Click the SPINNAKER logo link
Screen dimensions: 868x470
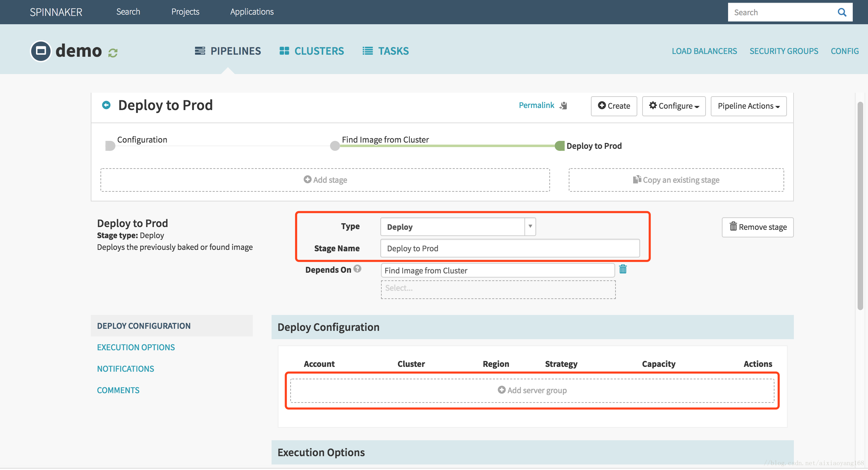click(x=56, y=12)
